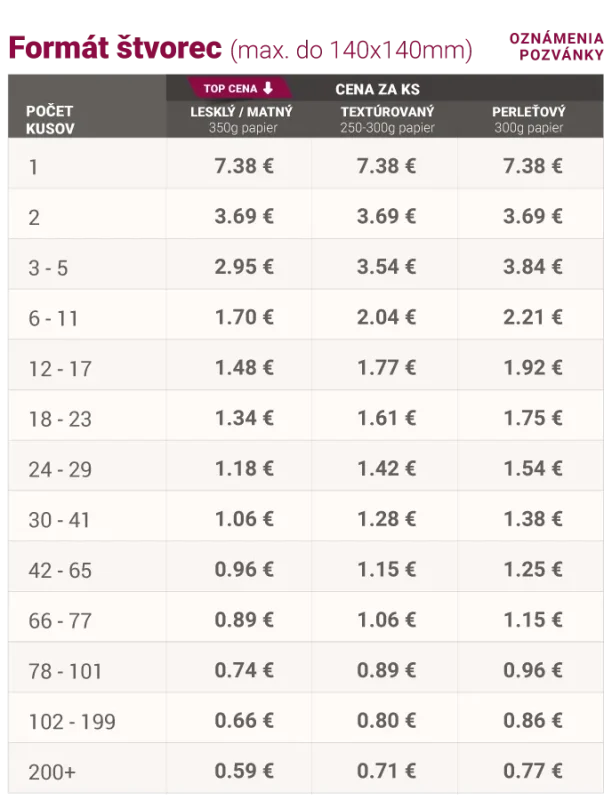Click the 2.95 € glossy price

point(243,266)
